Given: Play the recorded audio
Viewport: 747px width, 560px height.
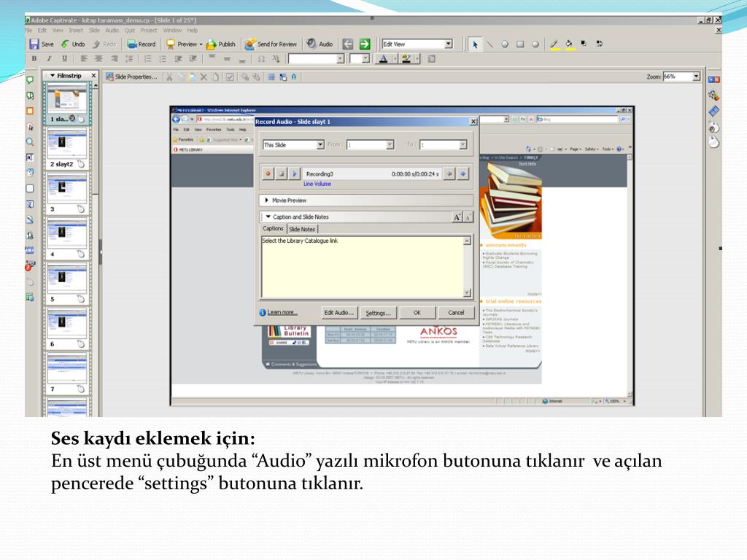Looking at the screenshot, I should (x=295, y=174).
